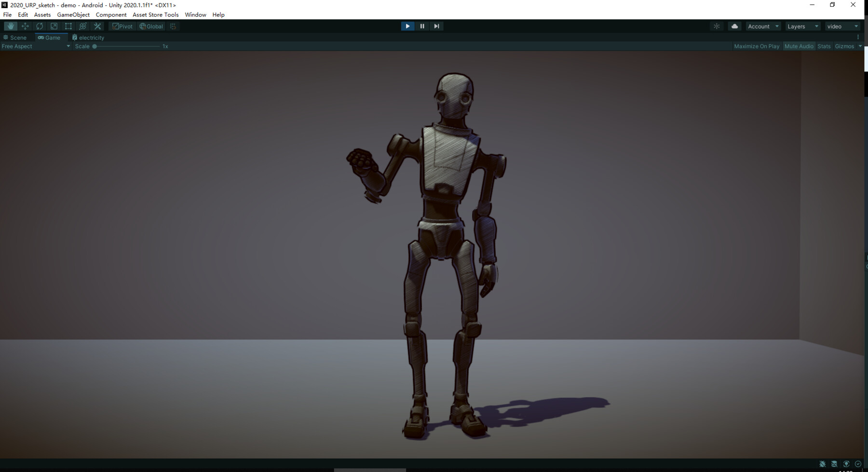
Task: Open the GameObject menu
Action: pyautogui.click(x=73, y=14)
